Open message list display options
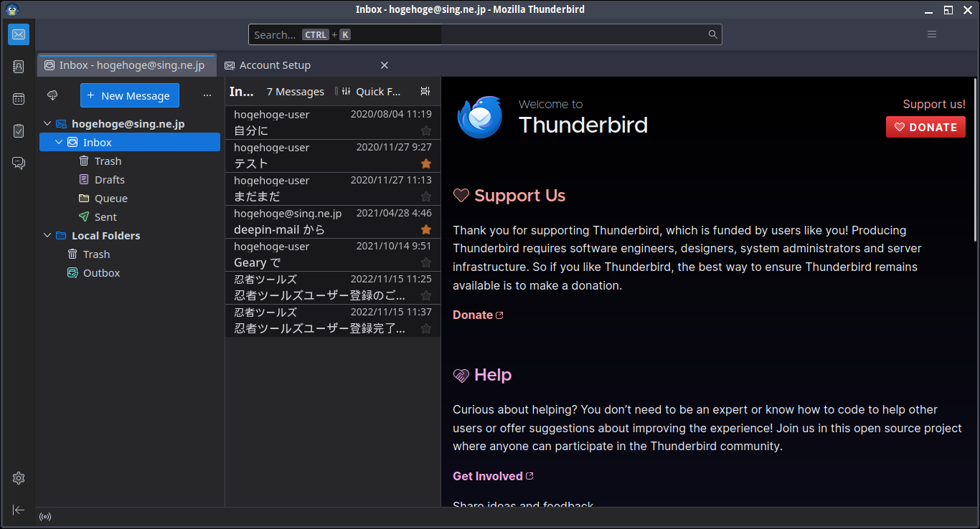This screenshot has width=980, height=529. tap(425, 91)
